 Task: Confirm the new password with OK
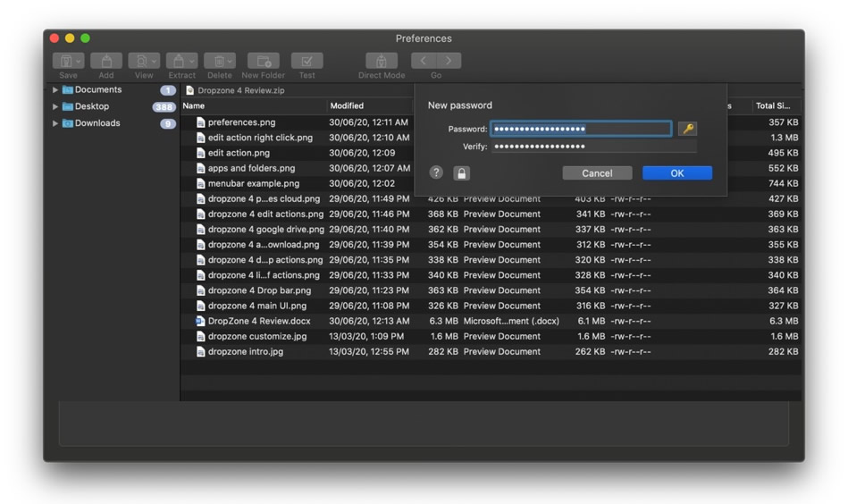[x=677, y=173]
